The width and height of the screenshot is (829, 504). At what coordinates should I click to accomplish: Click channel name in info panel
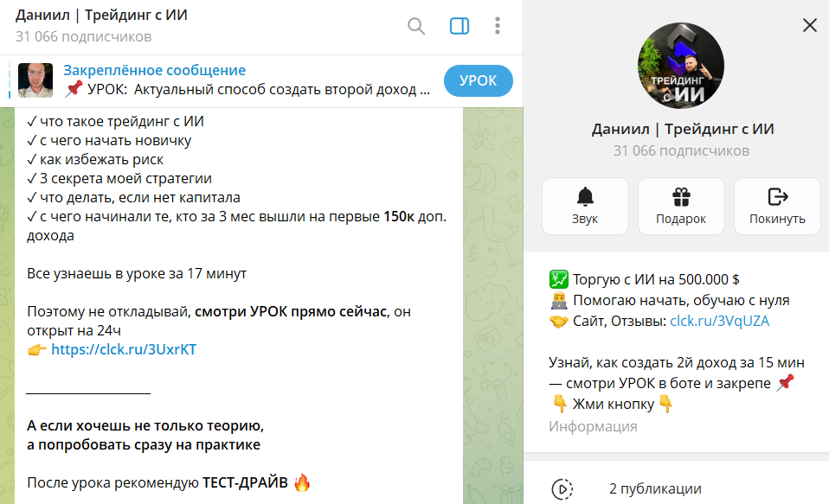pyautogui.click(x=683, y=129)
